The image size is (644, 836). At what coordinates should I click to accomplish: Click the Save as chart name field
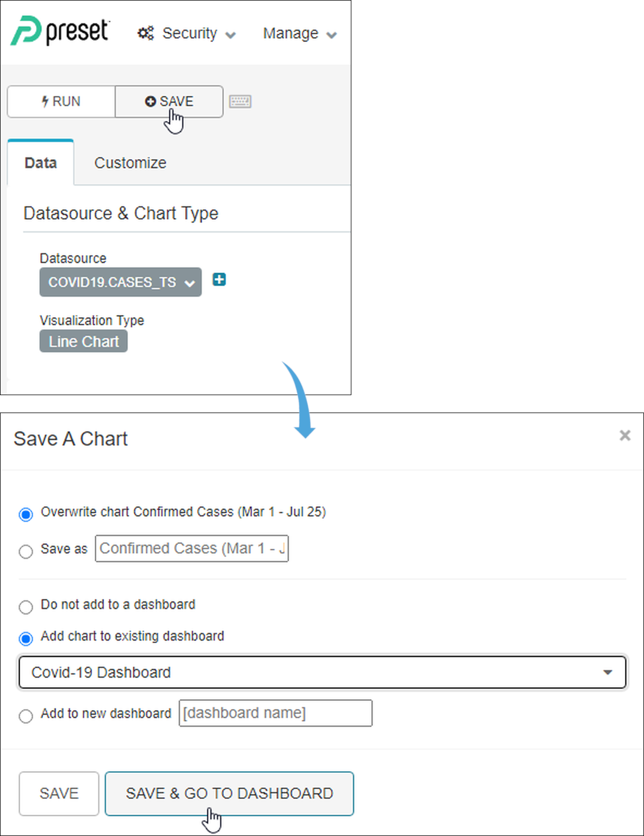pyautogui.click(x=192, y=549)
